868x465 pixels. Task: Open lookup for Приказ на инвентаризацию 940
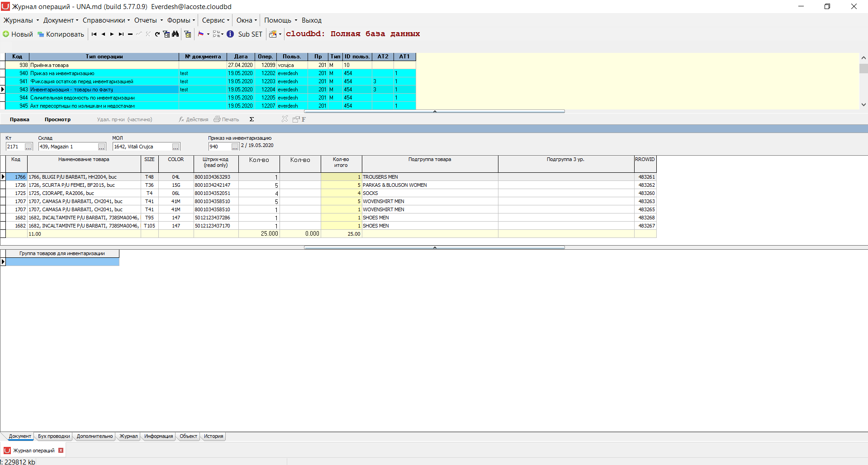click(x=235, y=147)
